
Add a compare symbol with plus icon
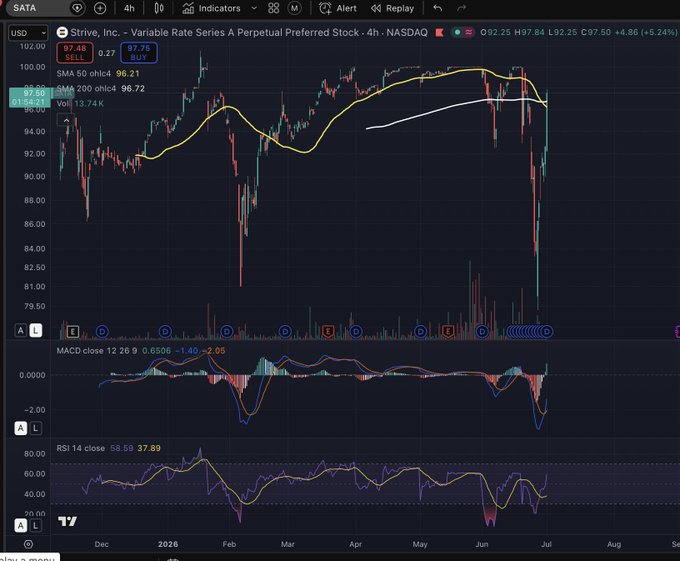[100, 8]
